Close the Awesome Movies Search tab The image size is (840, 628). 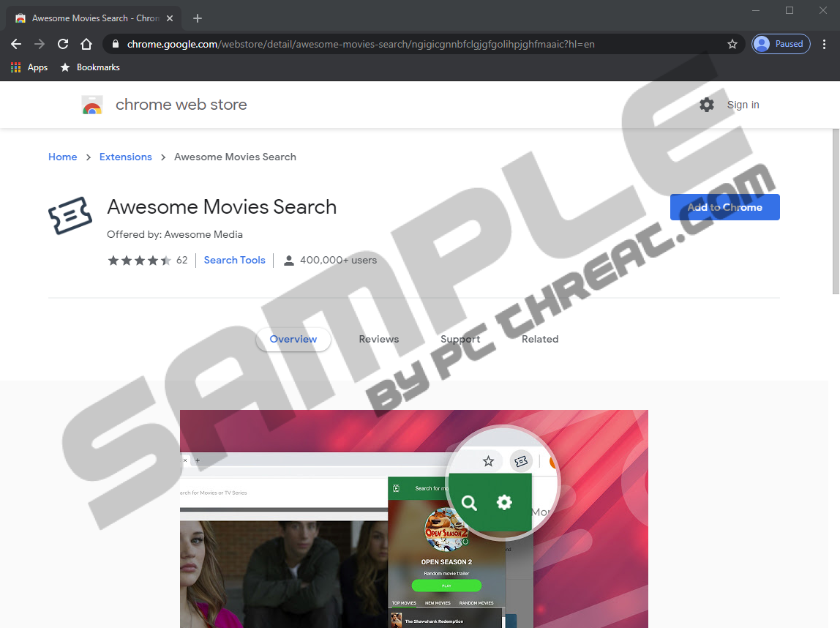[170, 18]
